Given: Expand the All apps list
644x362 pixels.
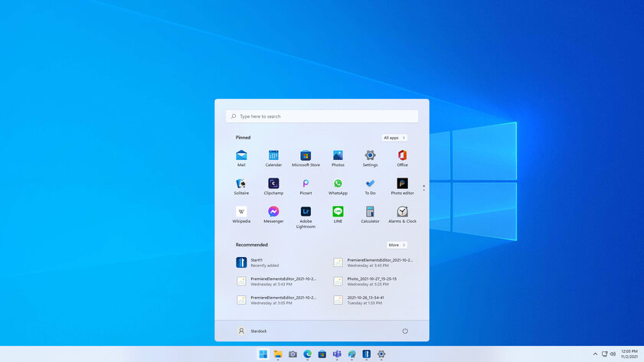Looking at the screenshot, I should click(x=394, y=138).
